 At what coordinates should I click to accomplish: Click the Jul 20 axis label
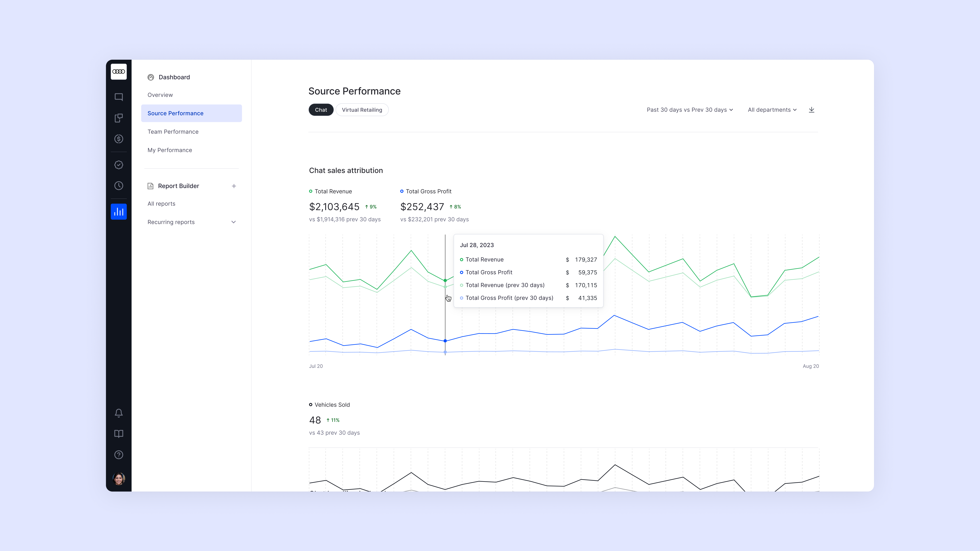point(316,366)
